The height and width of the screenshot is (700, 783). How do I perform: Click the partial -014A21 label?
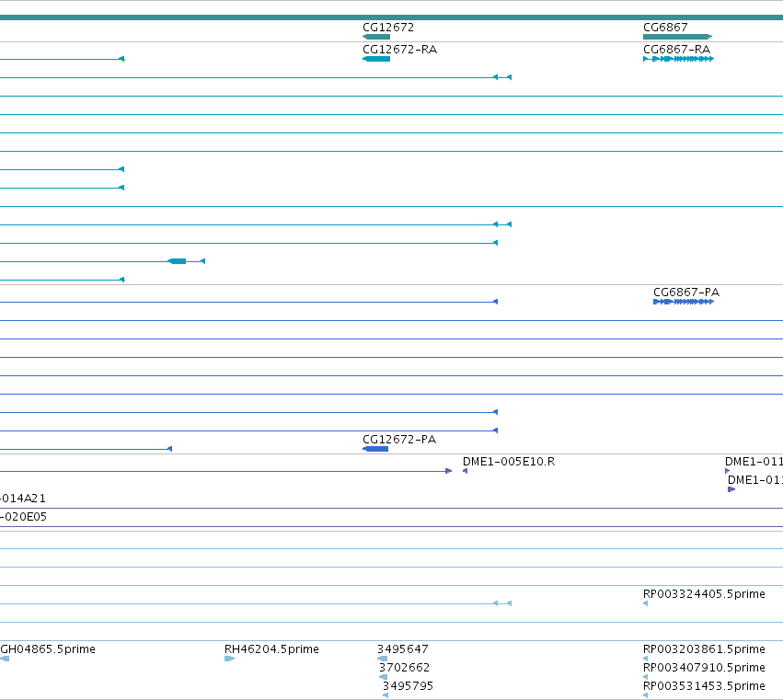[x=23, y=499]
